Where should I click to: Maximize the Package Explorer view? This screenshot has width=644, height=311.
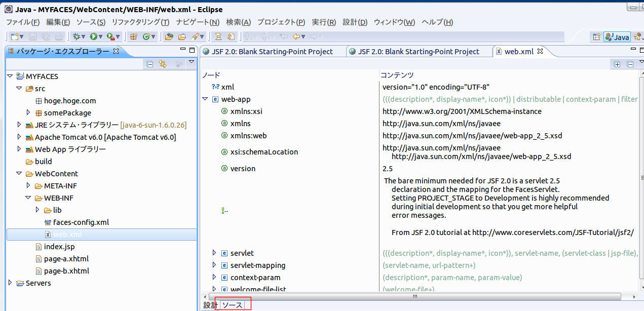(x=192, y=50)
